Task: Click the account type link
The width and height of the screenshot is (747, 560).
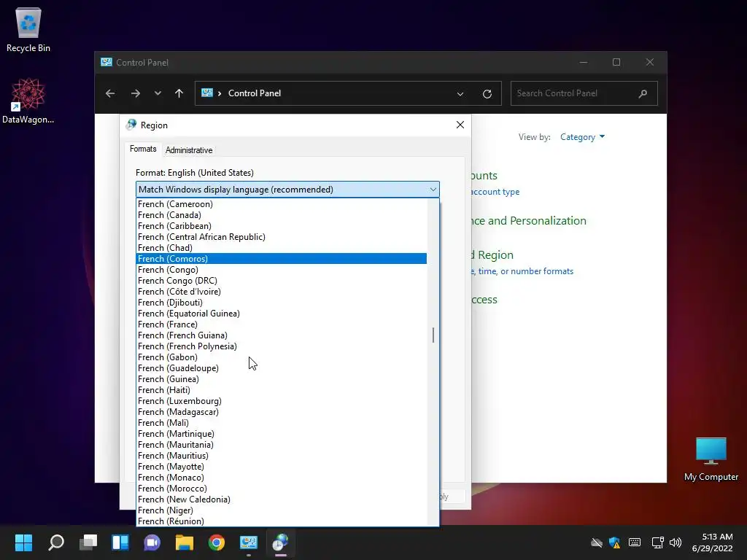Action: (495, 192)
